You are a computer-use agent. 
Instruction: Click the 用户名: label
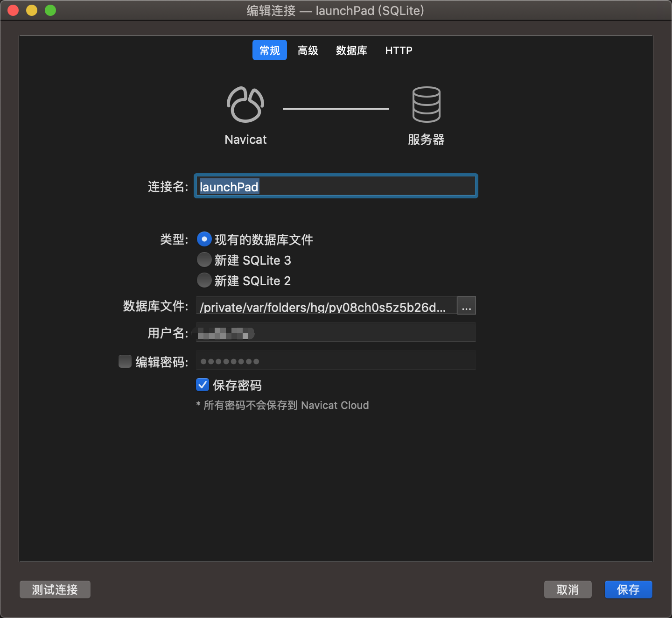168,333
